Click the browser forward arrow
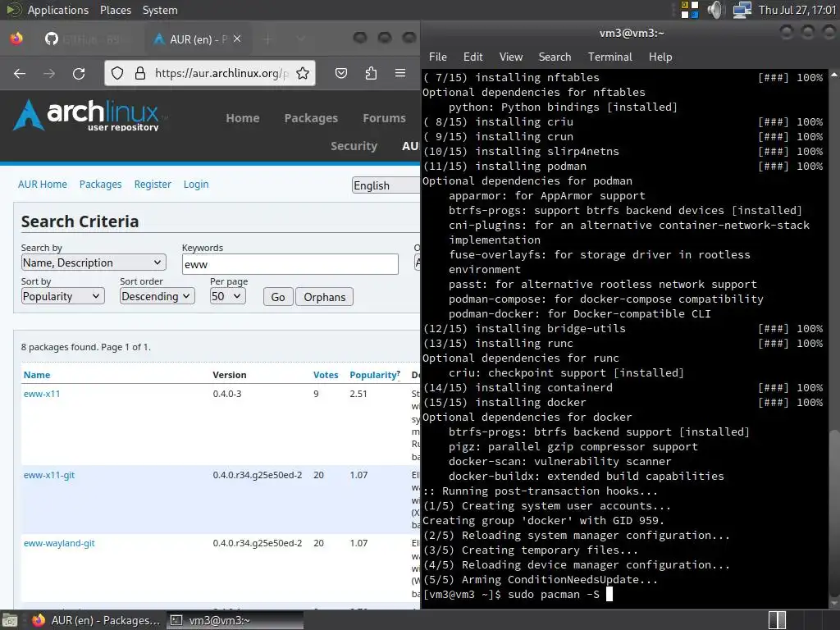Viewport: 840px width, 630px height. 49,73
